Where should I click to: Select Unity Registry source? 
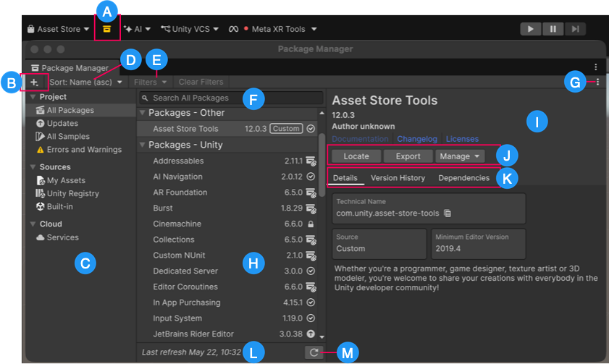point(80,194)
